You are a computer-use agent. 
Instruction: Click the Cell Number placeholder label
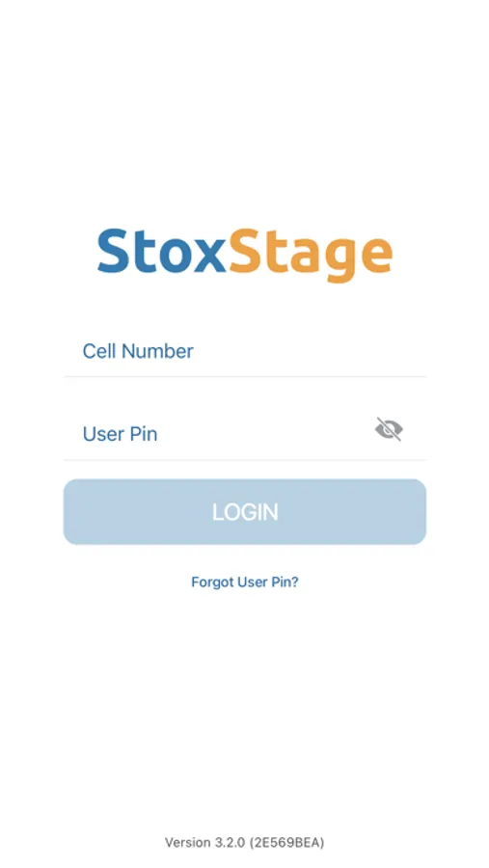138,351
